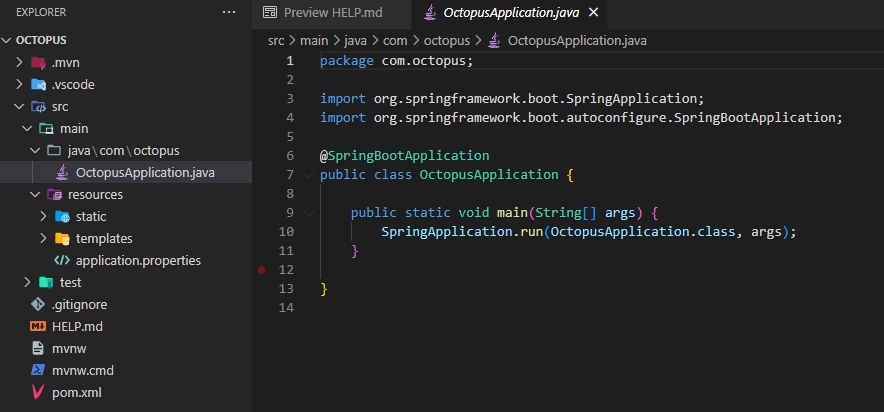Collapse the java\com\octopus folder chevron
Screen dimensions: 884x412
[35, 150]
